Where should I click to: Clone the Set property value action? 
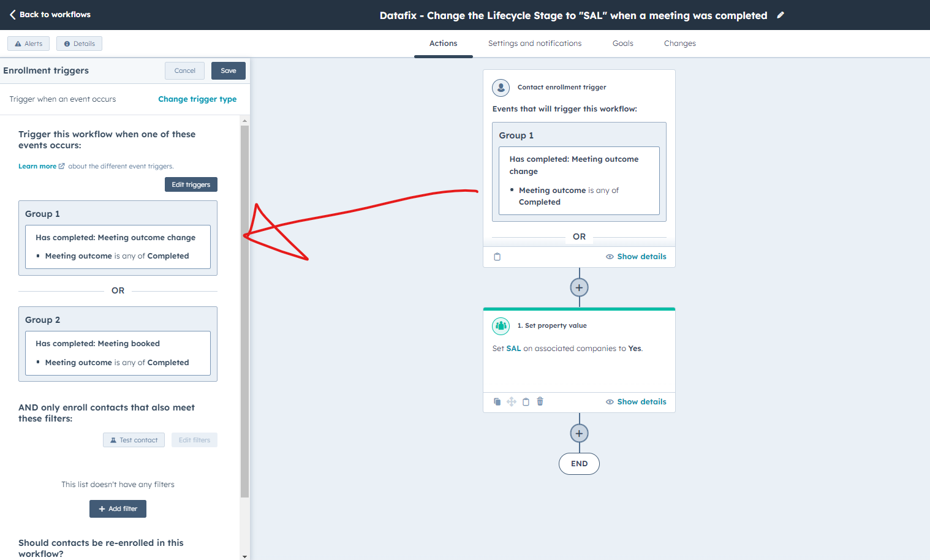point(497,401)
